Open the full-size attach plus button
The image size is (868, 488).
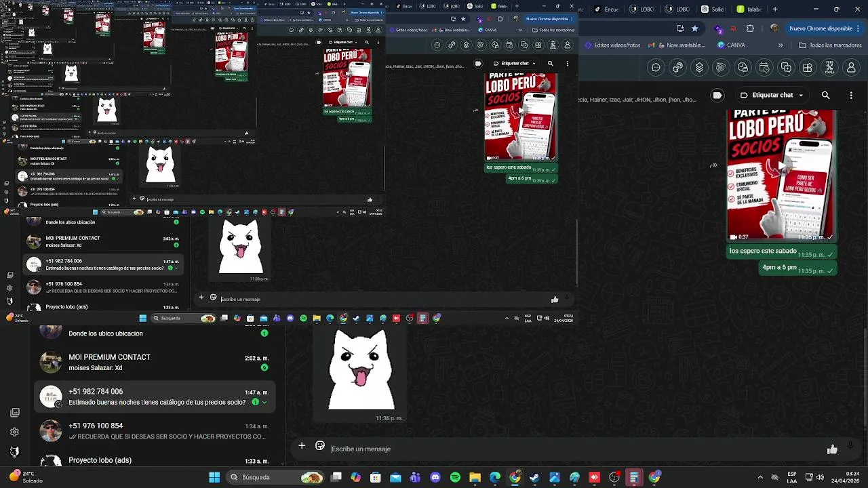(x=302, y=446)
